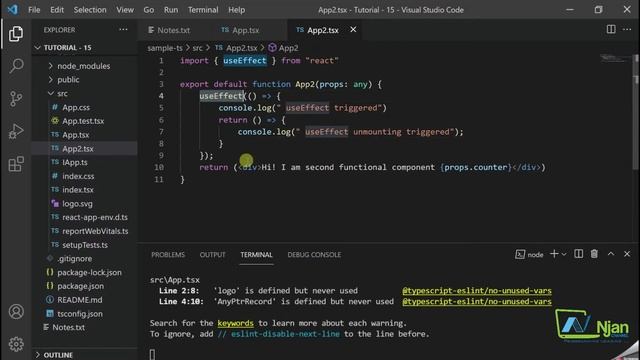Open the Run menu
This screenshot has height=360, width=640.
coord(171,10)
